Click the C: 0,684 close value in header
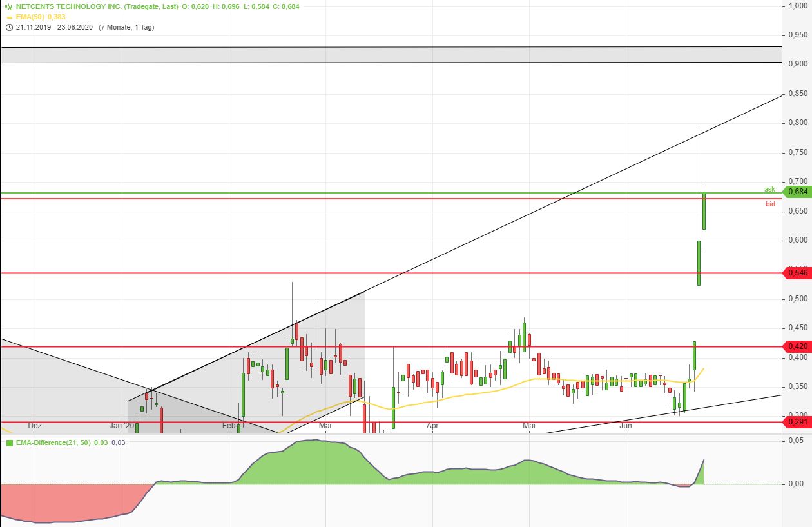The image size is (812, 527). pyautogui.click(x=285, y=6)
